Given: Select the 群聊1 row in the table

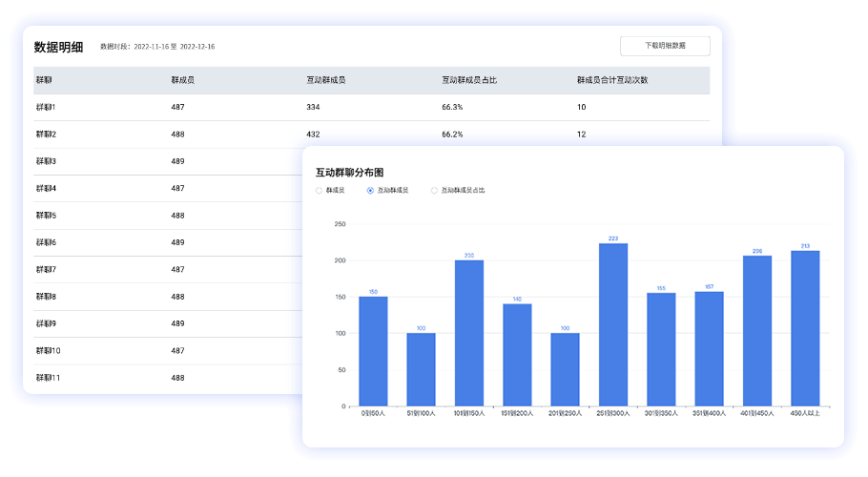Looking at the screenshot, I should 46,108.
